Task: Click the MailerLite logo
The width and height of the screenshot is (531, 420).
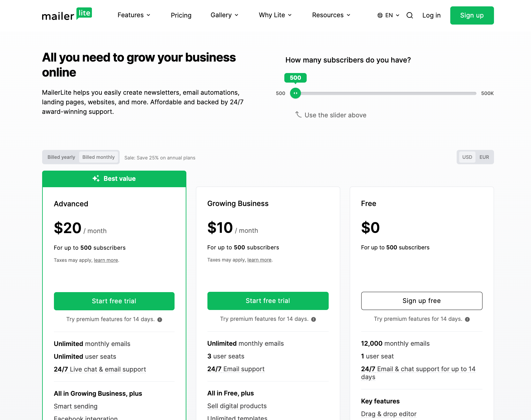Action: 67,14
